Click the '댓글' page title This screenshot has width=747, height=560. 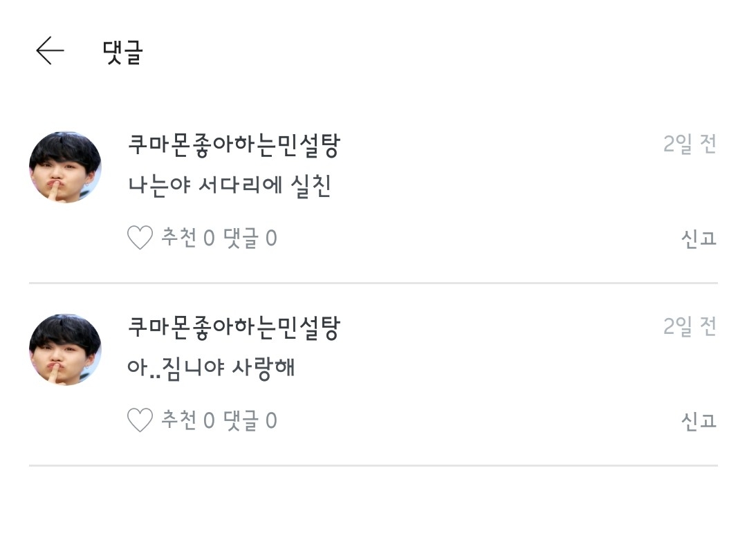pyautogui.click(x=122, y=52)
